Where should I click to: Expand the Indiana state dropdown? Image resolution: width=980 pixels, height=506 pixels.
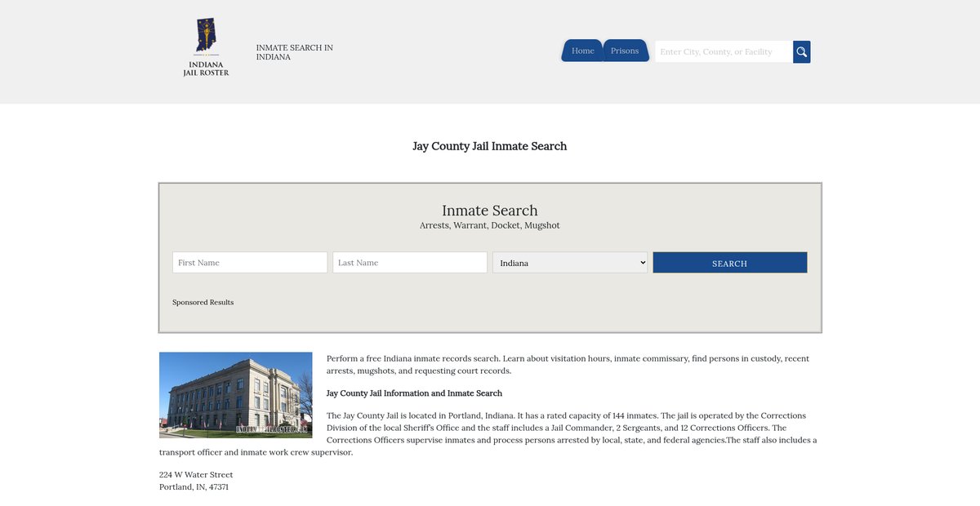(570, 263)
